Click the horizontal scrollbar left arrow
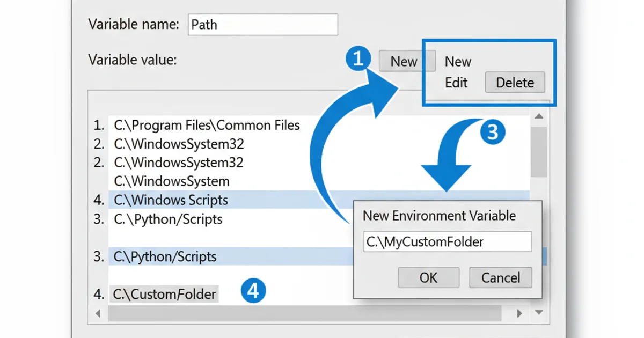This screenshot has height=338, width=644. (98, 313)
